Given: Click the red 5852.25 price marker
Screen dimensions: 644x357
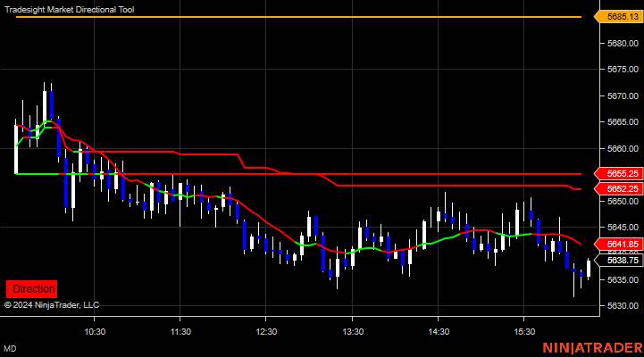Looking at the screenshot, I should 619,188.
